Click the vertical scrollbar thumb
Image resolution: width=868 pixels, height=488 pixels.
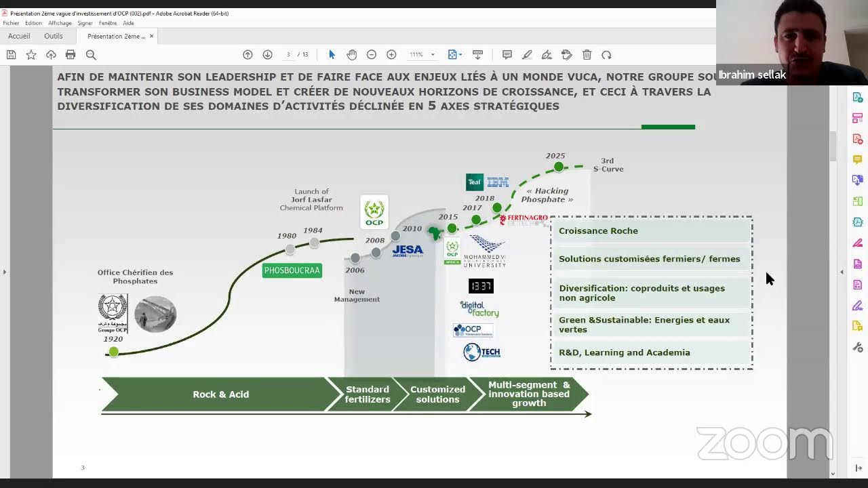pos(833,146)
